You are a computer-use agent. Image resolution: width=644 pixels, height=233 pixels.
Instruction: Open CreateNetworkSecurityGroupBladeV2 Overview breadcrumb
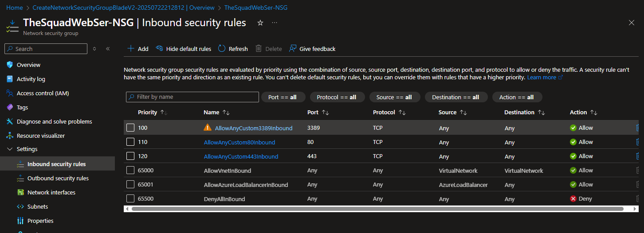click(x=123, y=8)
